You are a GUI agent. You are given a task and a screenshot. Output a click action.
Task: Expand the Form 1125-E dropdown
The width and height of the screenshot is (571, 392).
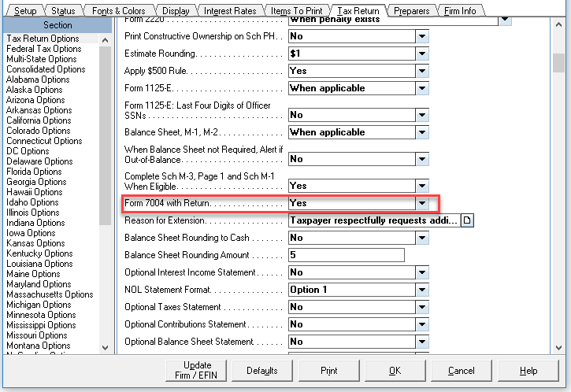tap(422, 88)
